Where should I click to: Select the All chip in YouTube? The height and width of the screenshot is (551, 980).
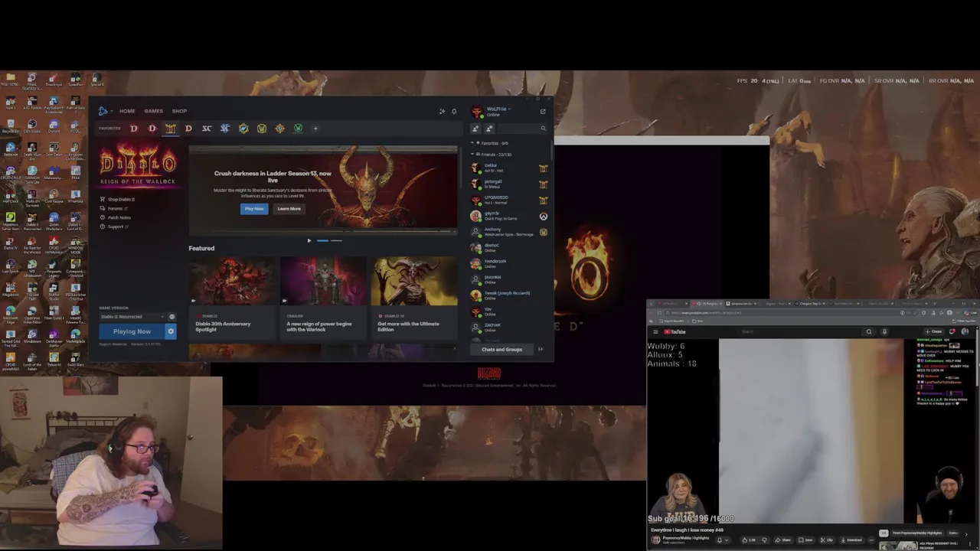point(884,533)
